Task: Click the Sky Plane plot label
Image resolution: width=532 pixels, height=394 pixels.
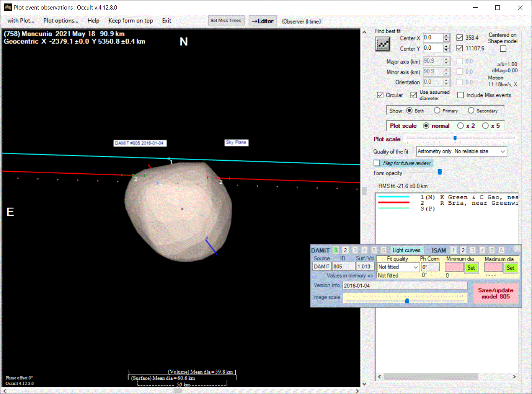Action: tap(236, 142)
